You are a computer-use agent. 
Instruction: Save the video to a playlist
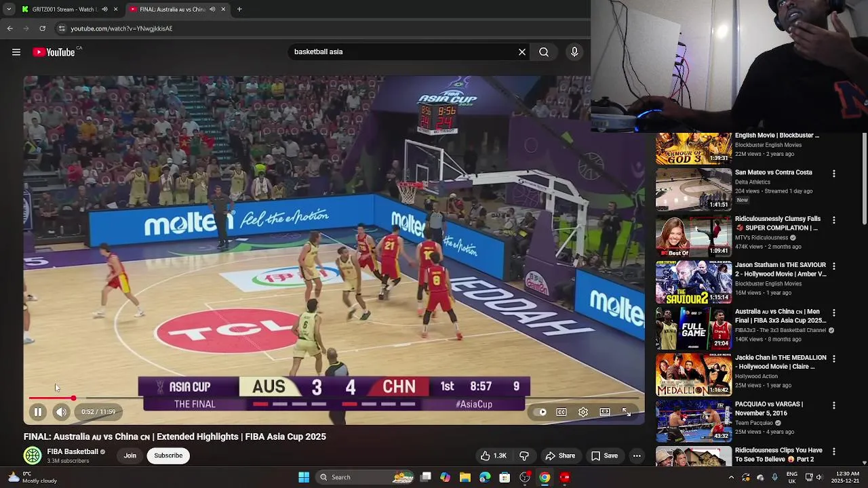click(x=604, y=455)
